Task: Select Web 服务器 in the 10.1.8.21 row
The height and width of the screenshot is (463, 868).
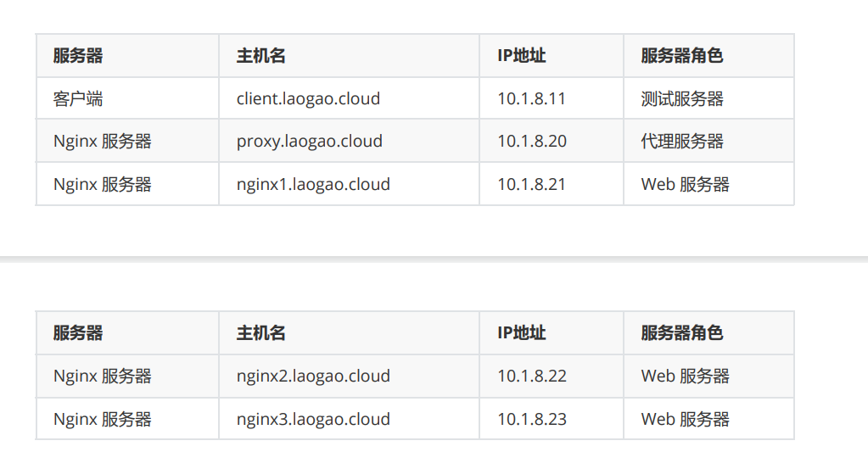Action: pos(686,184)
